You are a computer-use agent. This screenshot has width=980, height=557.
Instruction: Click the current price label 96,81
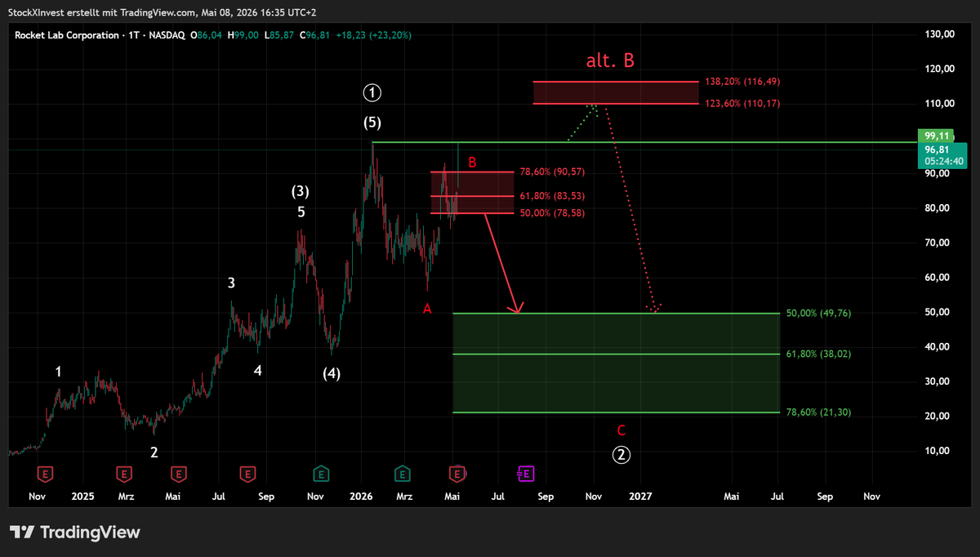pos(935,149)
